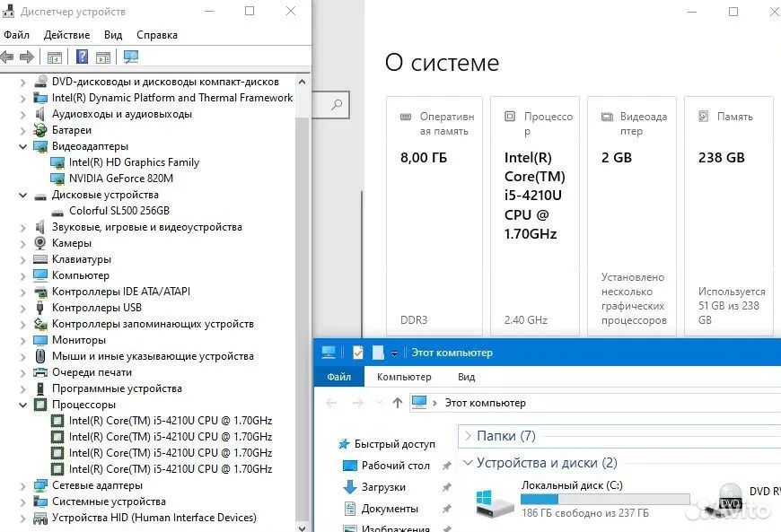
Task: Collapse Устройства и диски (2) group
Action: click(x=468, y=462)
